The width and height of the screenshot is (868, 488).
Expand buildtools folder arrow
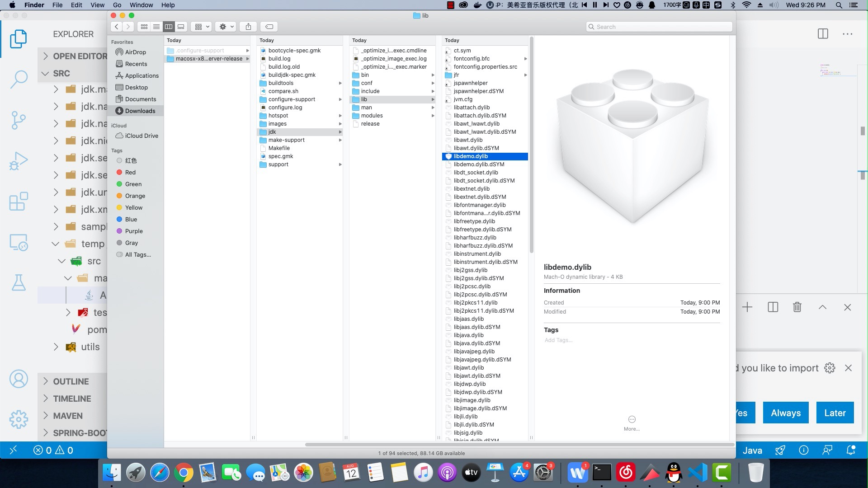pyautogui.click(x=340, y=83)
